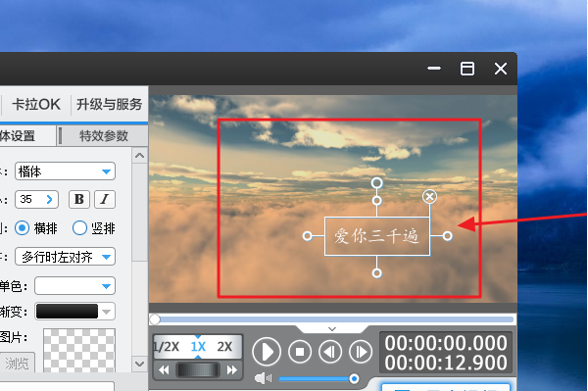Click the fast rewind double arrow
The height and width of the screenshot is (391, 588).
164,370
